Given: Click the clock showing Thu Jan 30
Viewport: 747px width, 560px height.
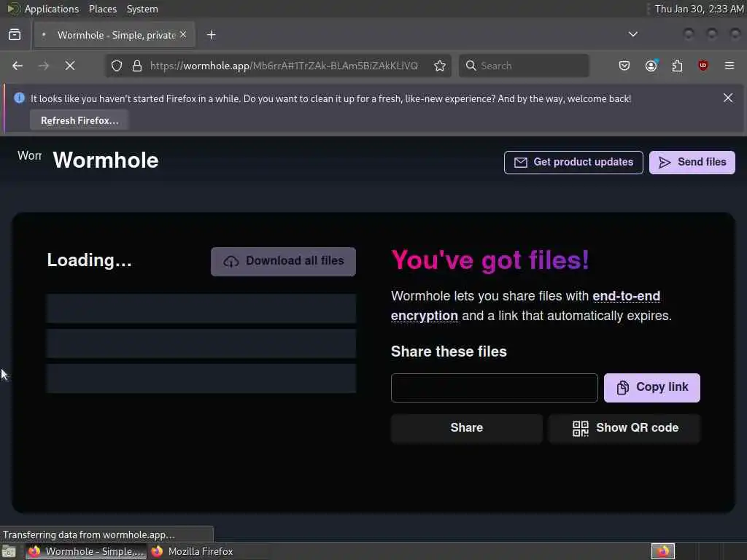Looking at the screenshot, I should click(x=699, y=9).
